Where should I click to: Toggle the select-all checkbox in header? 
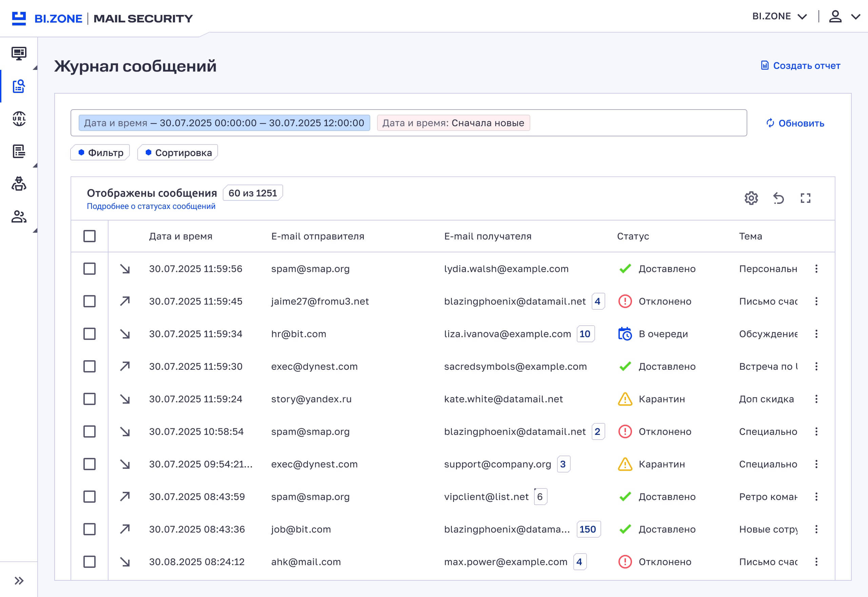tap(89, 236)
